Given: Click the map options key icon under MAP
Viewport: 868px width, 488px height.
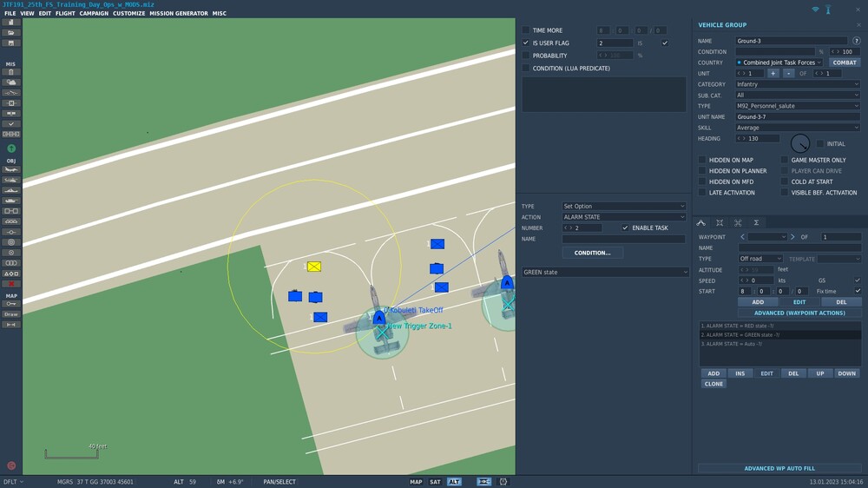Looking at the screenshot, I should 11,304.
